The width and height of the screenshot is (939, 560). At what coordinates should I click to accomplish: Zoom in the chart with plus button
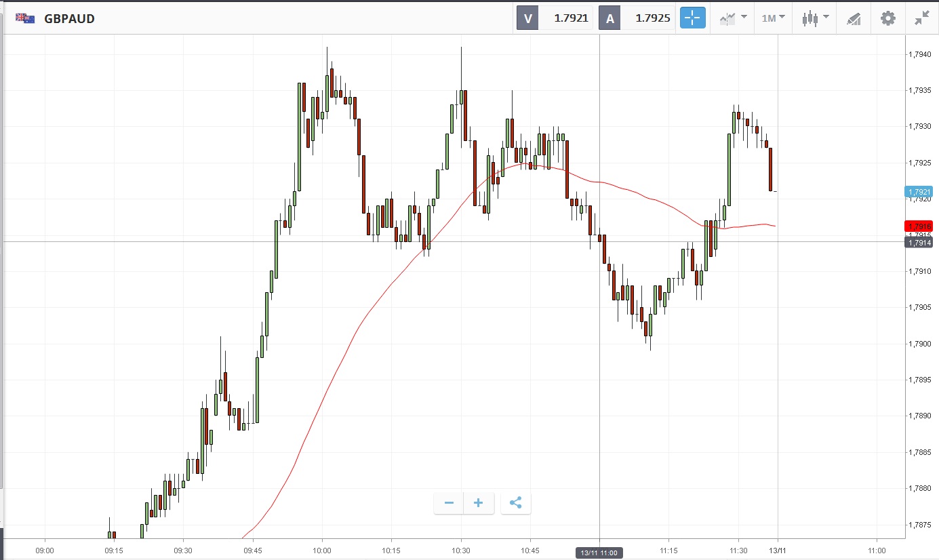pos(479,503)
